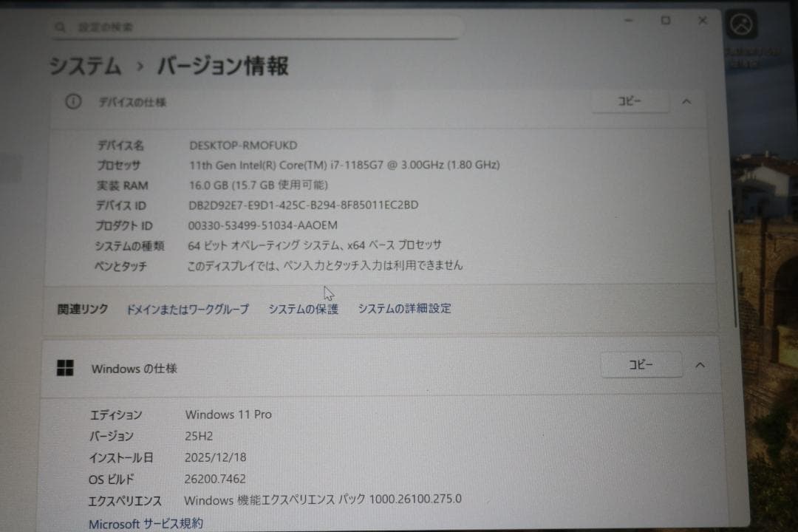Select the device name DESKTOP-RMOFUKD text
The height and width of the screenshot is (532, 798).
point(244,146)
